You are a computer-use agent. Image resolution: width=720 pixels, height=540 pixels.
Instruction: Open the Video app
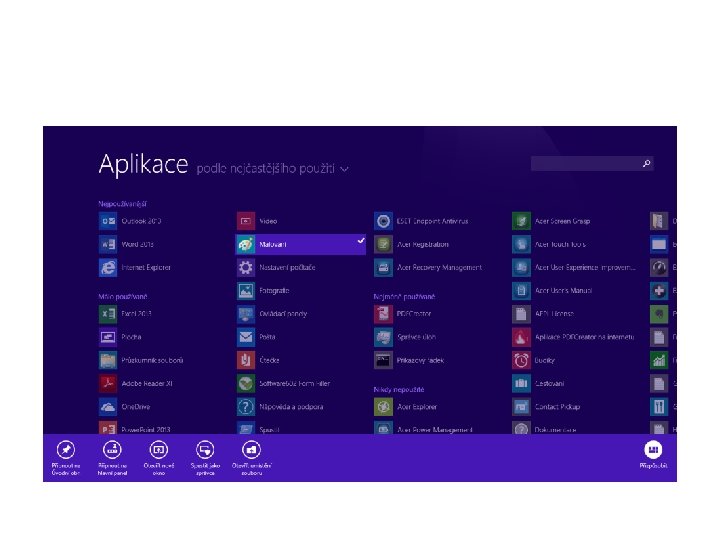click(246, 221)
